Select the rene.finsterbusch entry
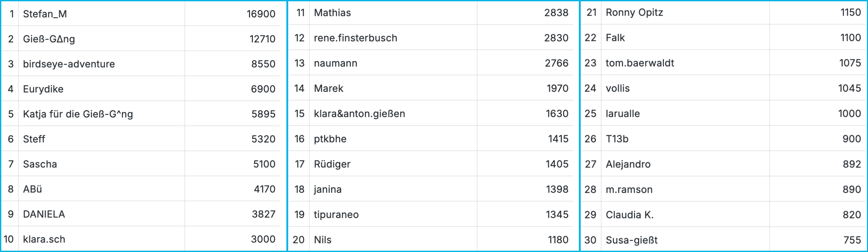The image size is (868, 252). point(355,38)
